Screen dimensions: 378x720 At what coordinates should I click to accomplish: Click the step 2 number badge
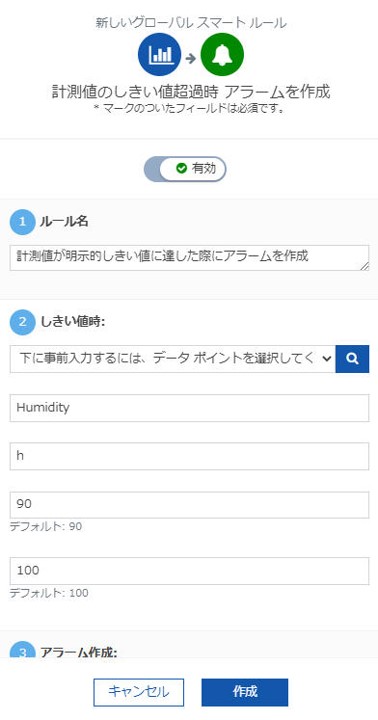[x=22, y=322]
